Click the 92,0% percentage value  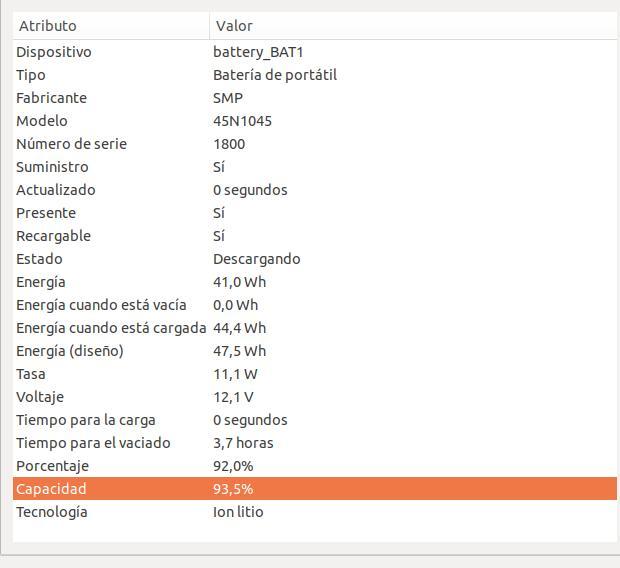coord(233,466)
